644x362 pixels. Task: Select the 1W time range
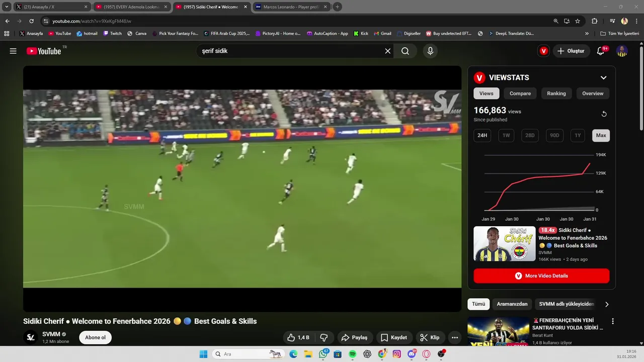tap(506, 135)
